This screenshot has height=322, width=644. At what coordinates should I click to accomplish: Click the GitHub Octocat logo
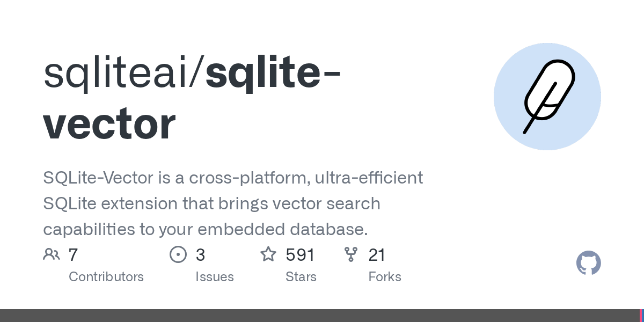coord(588,263)
